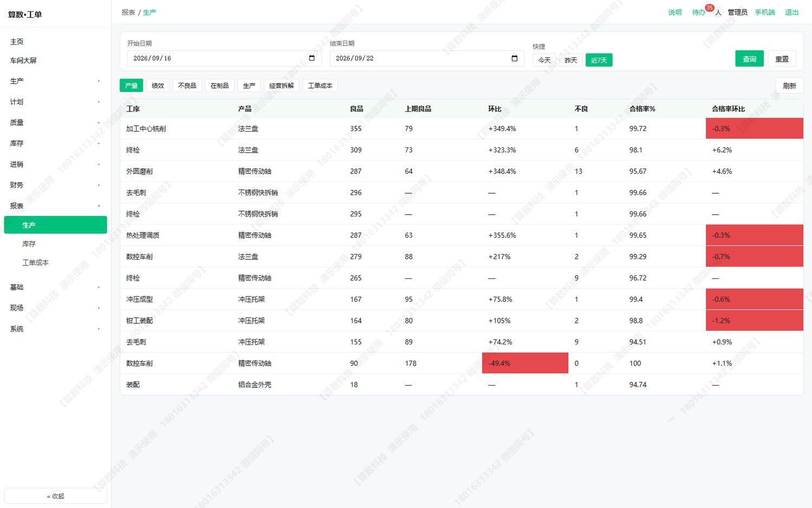
Task: Switch to the 工单成本 tab above the table
Action: (x=320, y=86)
